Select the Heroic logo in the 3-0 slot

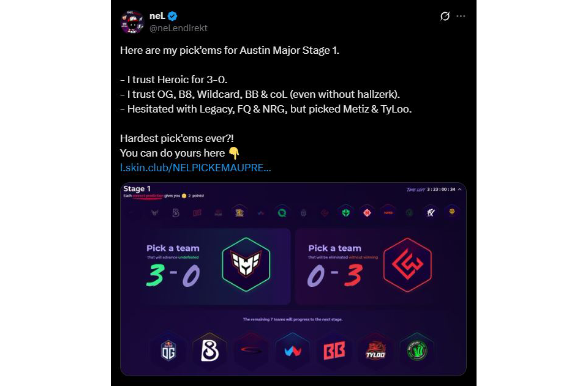point(246,264)
